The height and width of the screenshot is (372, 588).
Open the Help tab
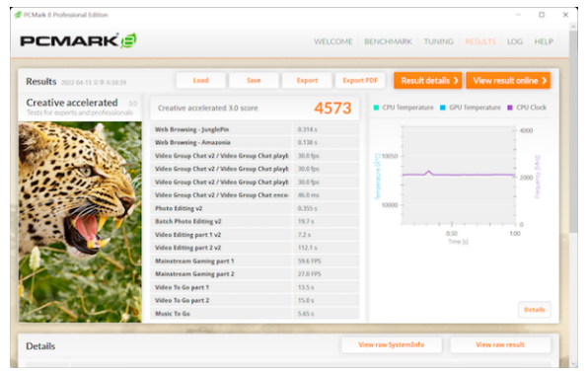[x=544, y=41]
